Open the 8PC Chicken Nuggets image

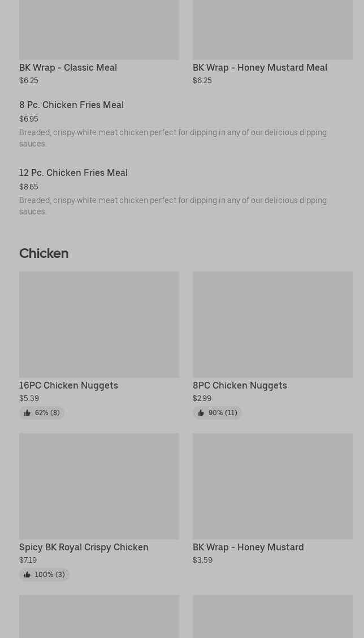[x=272, y=324]
